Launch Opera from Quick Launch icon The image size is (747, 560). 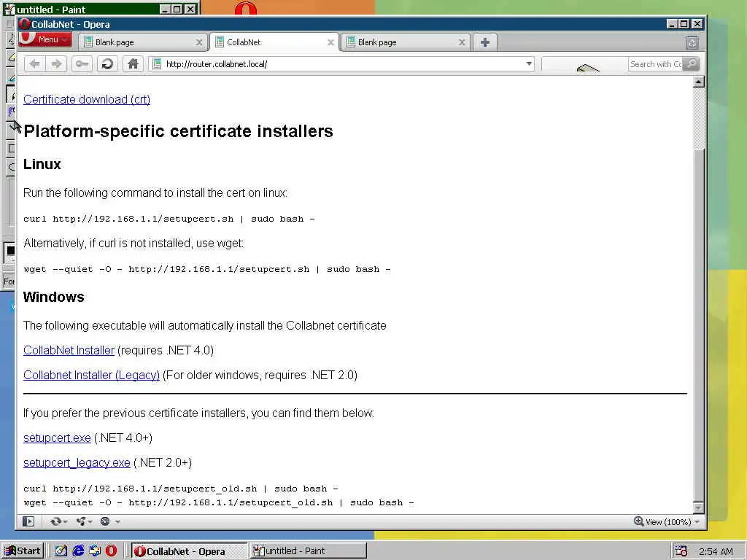tap(111, 551)
